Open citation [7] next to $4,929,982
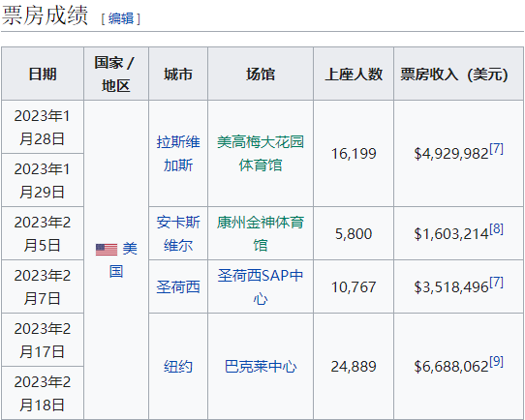 (x=497, y=148)
